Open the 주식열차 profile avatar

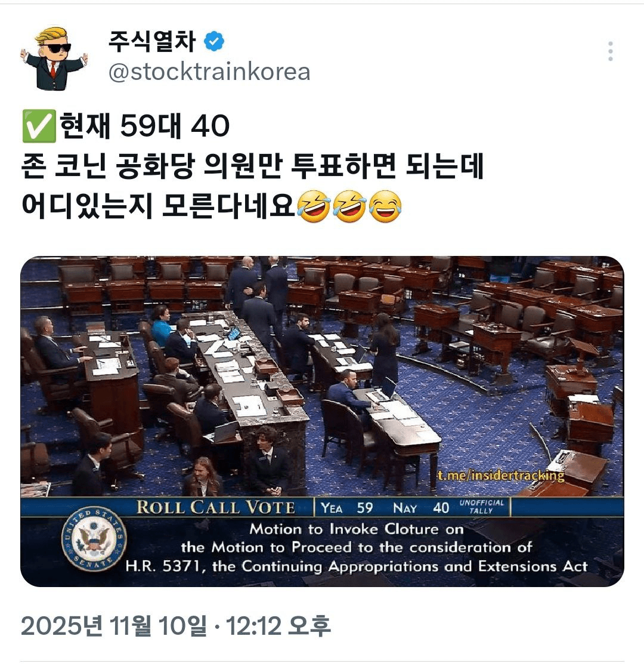(54, 58)
